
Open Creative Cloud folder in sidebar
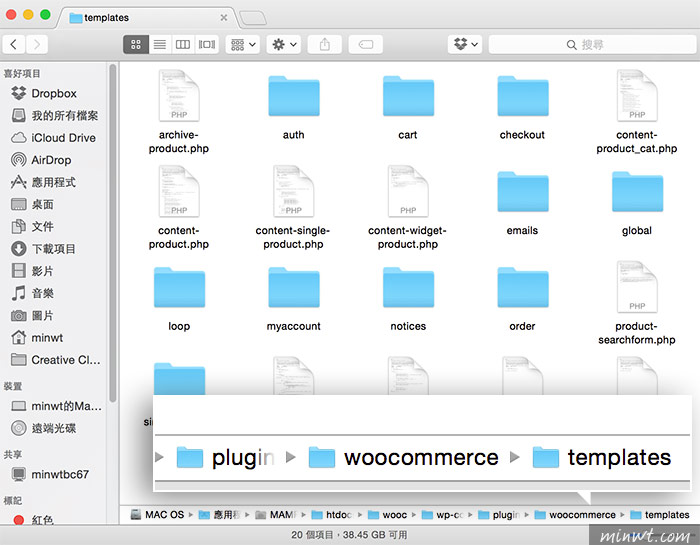pos(54,360)
